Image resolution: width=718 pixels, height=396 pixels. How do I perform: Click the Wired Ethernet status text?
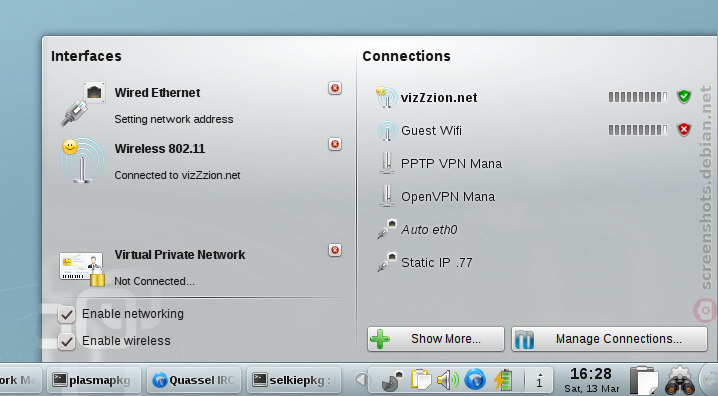[174, 119]
